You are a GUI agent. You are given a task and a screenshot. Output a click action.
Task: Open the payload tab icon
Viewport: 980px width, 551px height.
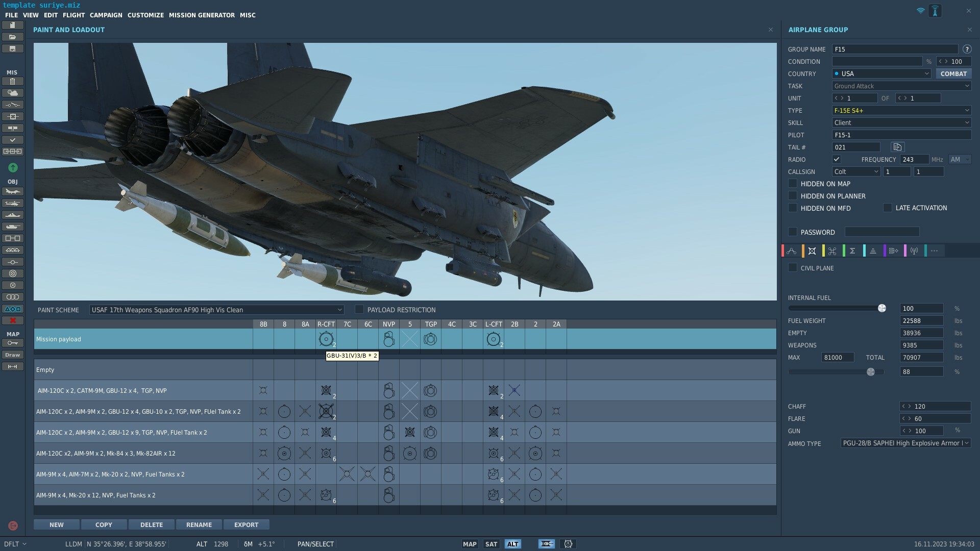coord(812,251)
